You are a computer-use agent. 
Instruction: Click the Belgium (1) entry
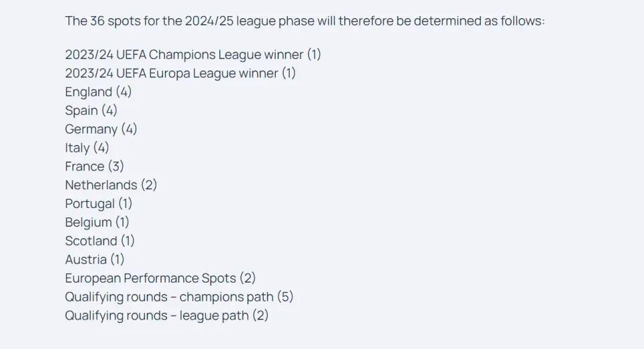click(97, 222)
